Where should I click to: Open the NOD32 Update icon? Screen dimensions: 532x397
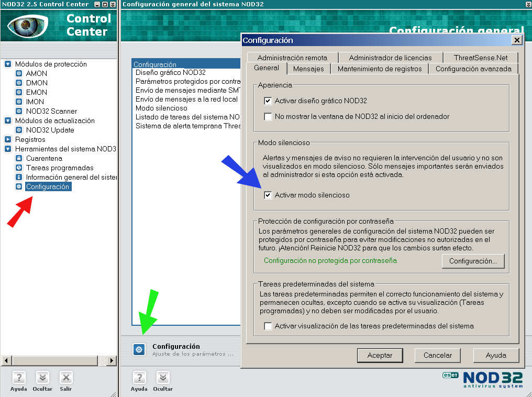(x=19, y=130)
